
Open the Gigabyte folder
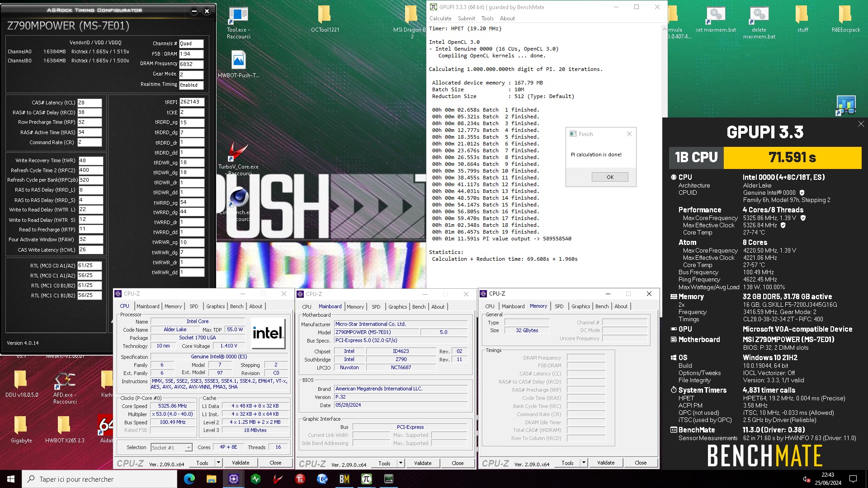coord(21,430)
